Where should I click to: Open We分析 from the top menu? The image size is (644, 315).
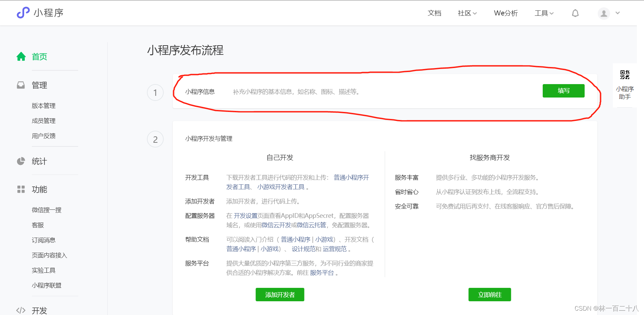[505, 13]
